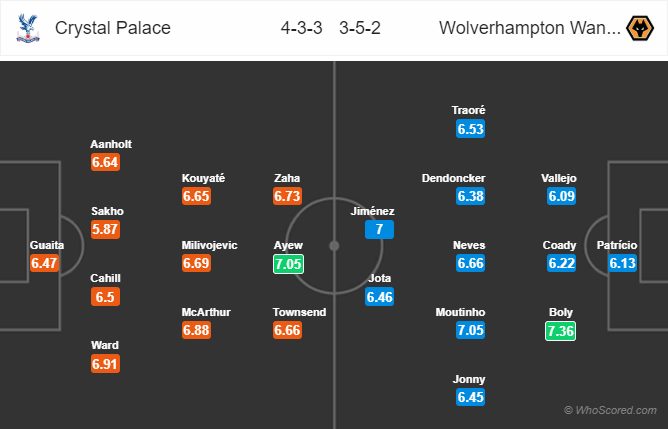Click the 4-3-3 formation label
This screenshot has height=429, width=668.
click(x=301, y=28)
